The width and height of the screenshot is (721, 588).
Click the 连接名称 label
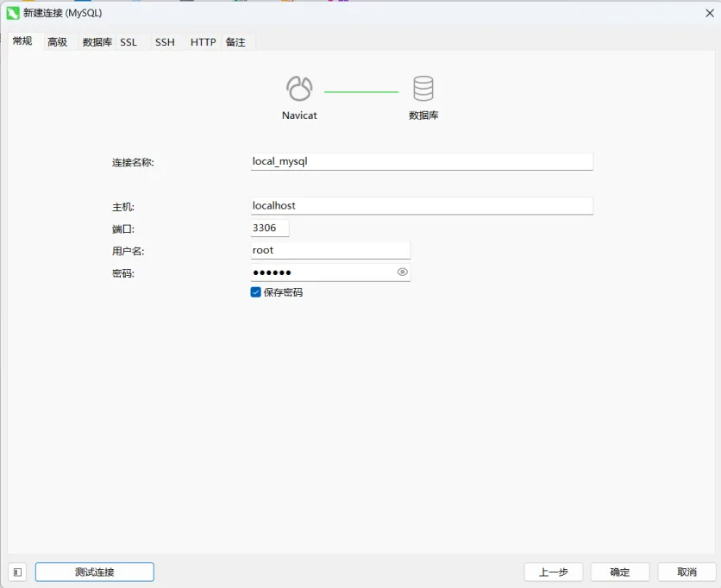(133, 162)
